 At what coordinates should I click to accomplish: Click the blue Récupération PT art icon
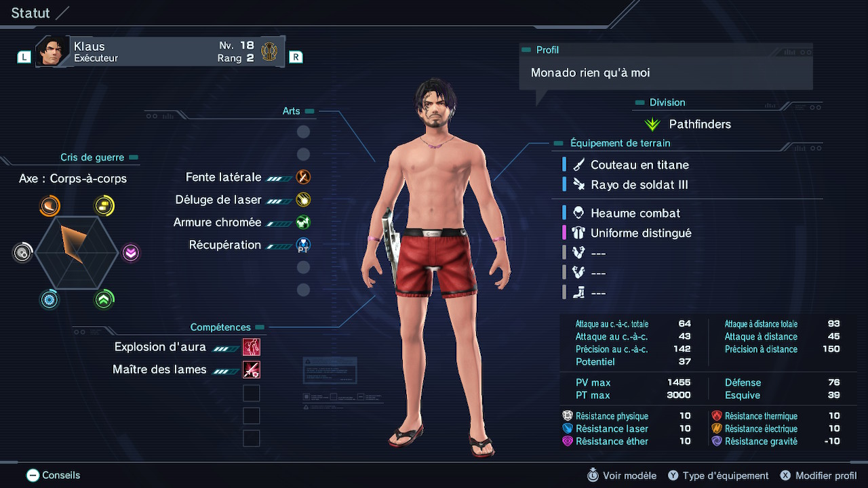(303, 245)
